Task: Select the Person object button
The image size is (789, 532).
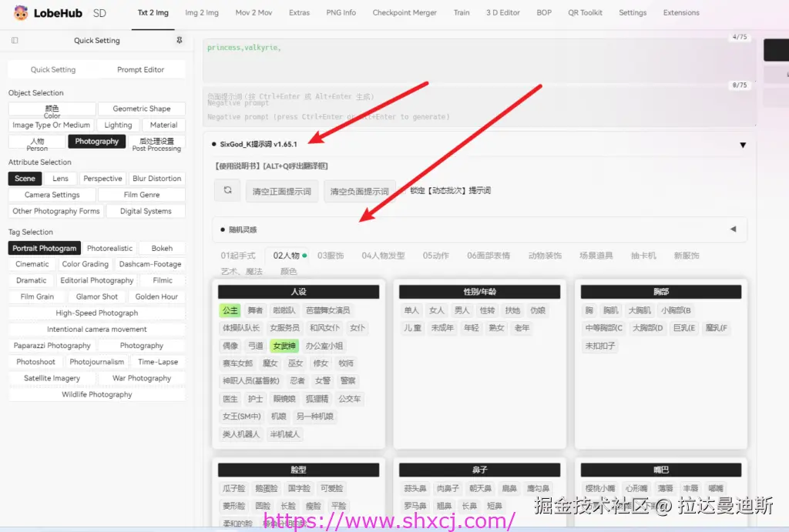Action: 37,142
